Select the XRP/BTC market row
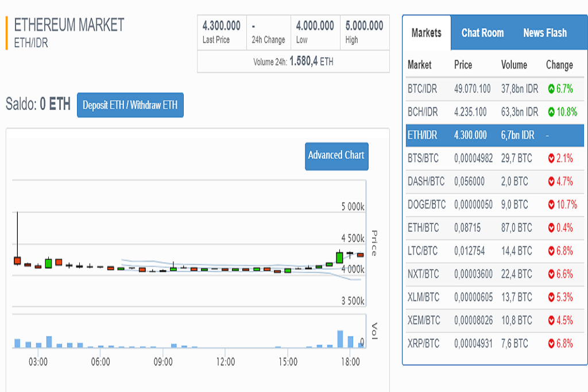Viewport: 588px width, 392px height. (494, 344)
